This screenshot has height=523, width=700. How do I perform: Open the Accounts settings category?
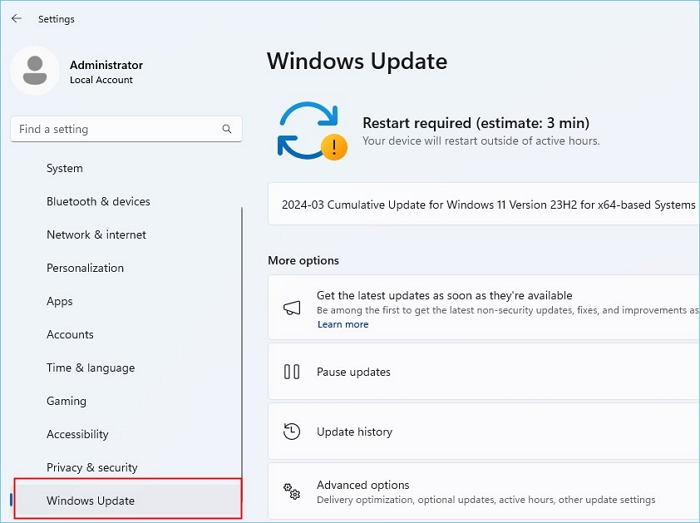[70, 334]
